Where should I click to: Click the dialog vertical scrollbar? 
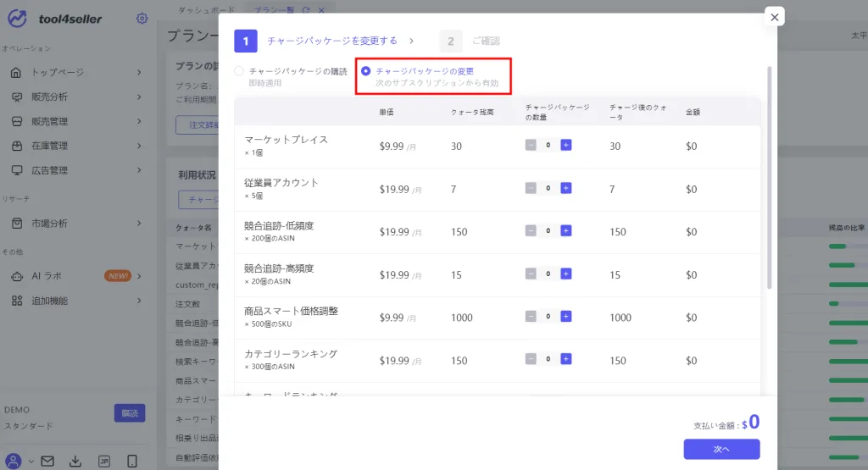[x=769, y=178]
